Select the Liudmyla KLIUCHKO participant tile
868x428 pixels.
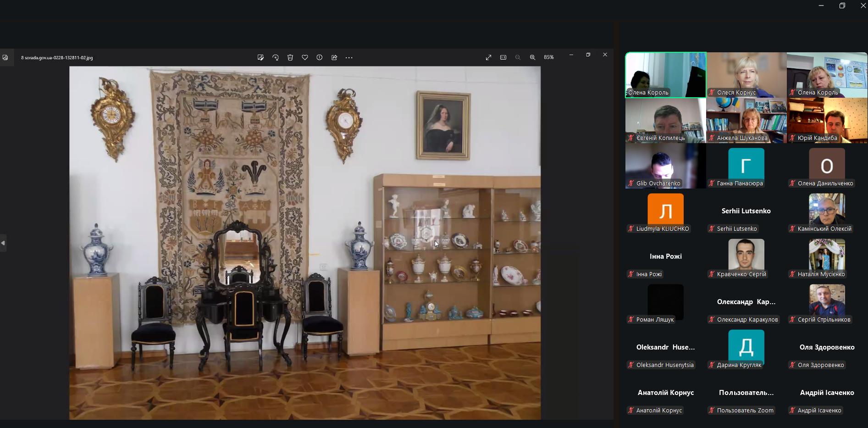665,211
